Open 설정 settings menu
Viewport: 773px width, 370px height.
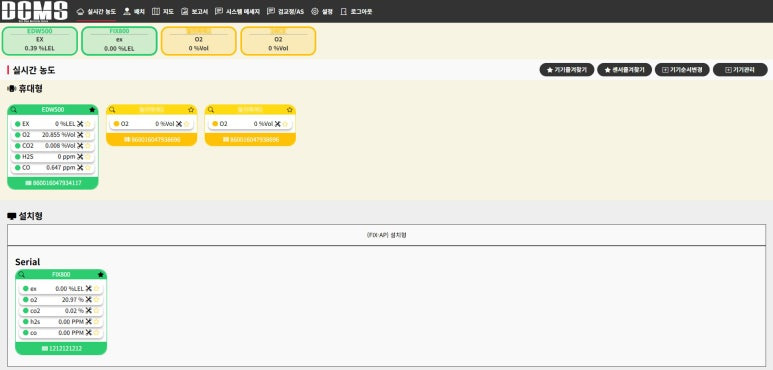(x=322, y=11)
